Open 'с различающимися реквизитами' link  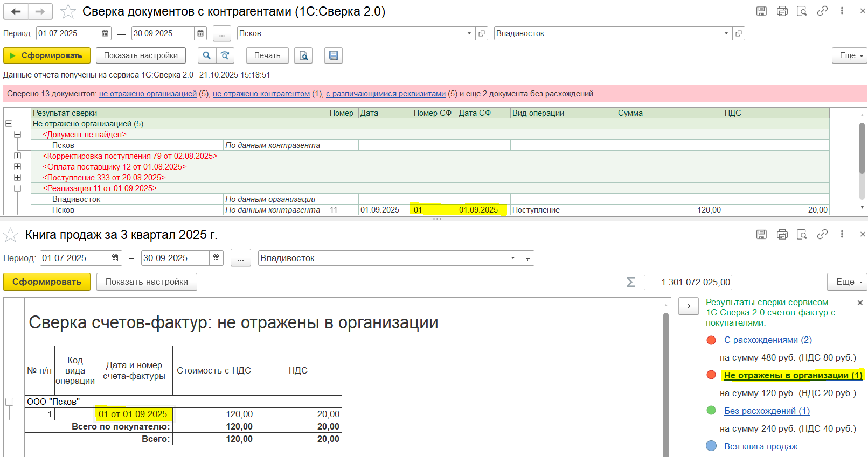386,94
